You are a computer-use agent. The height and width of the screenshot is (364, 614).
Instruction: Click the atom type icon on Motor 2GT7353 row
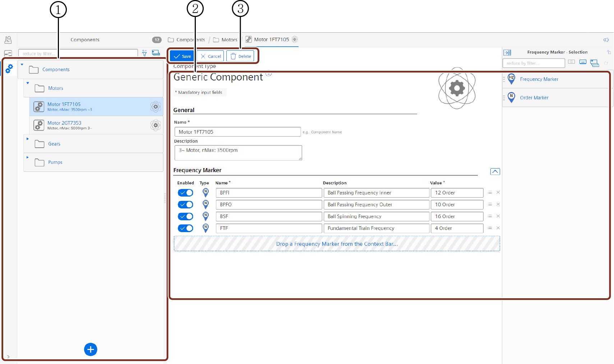coord(156,125)
